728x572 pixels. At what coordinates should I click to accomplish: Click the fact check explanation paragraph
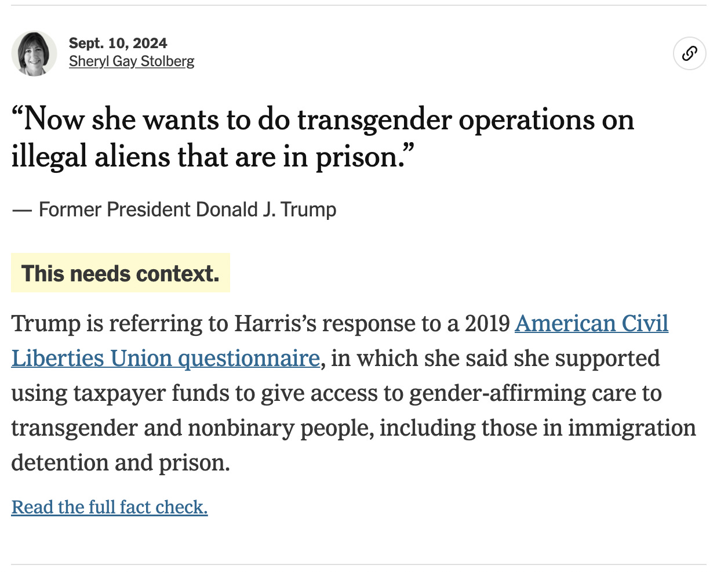point(354,393)
